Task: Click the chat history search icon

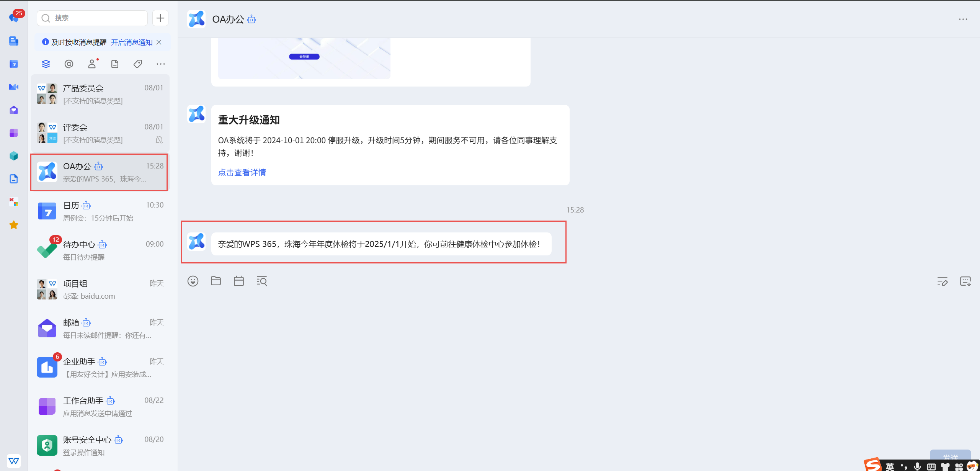Action: click(x=261, y=281)
